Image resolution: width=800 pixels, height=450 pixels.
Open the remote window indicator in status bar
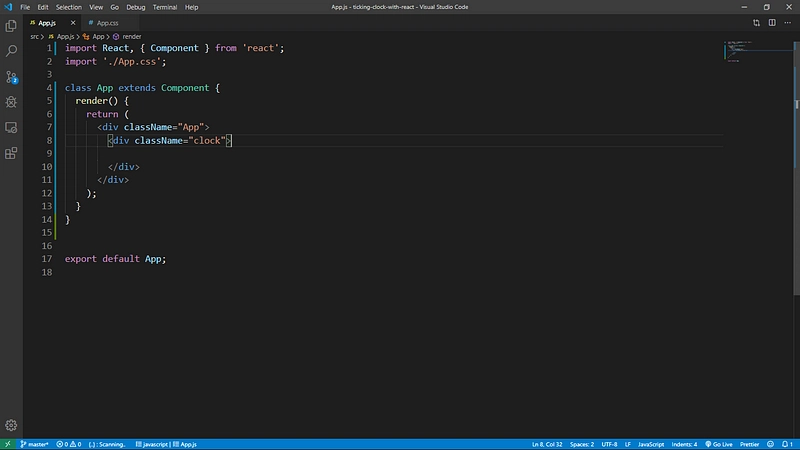coord(8,444)
